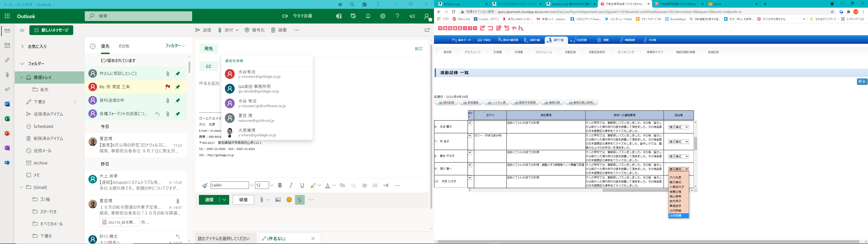868x244 pixels.
Task: Open the 活動記録 tab in care software
Action: coord(570,52)
